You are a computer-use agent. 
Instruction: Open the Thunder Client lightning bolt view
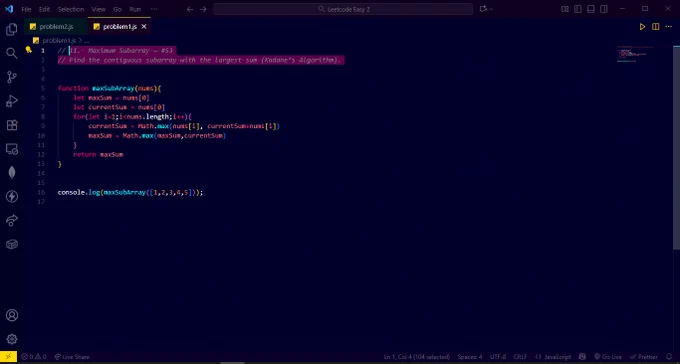coord(12,197)
